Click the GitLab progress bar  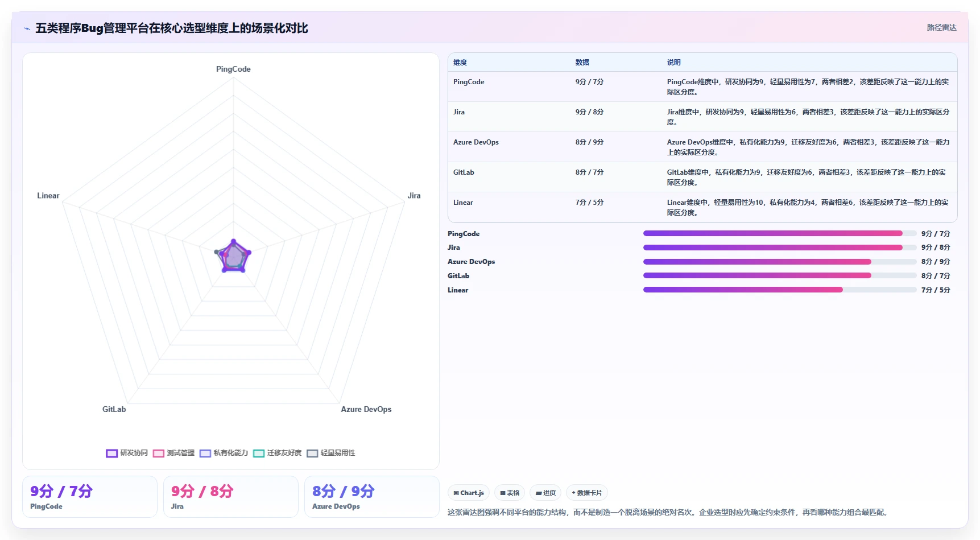(x=780, y=275)
